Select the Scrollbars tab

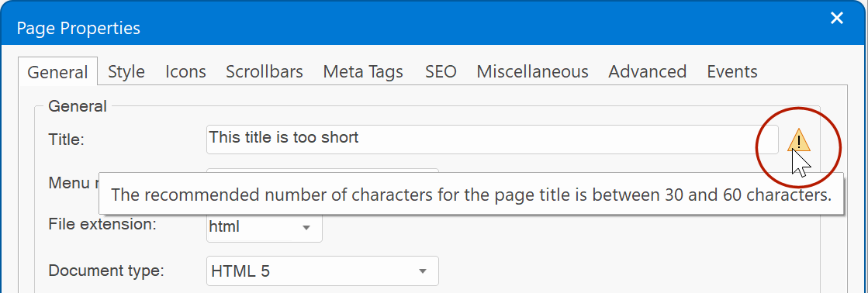[265, 71]
